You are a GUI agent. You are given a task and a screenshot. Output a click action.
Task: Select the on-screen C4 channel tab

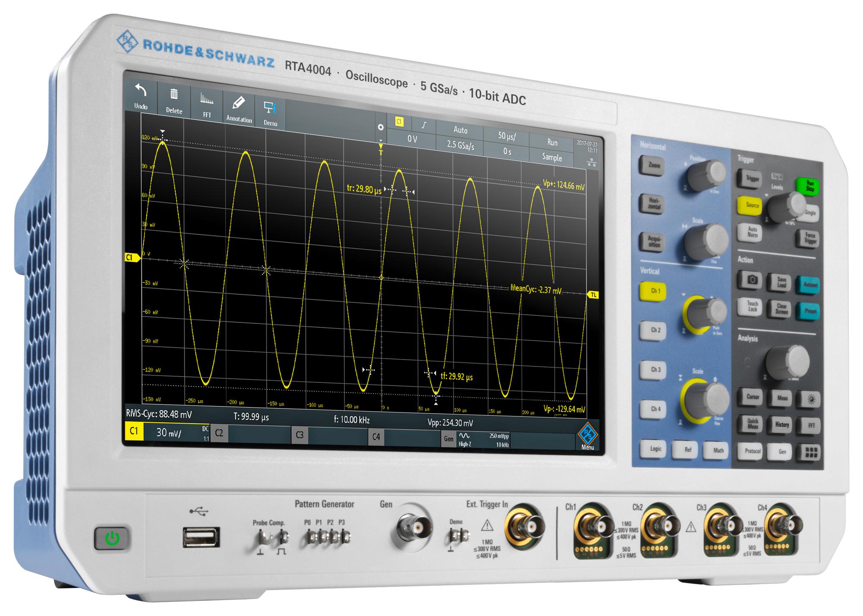pos(376,437)
